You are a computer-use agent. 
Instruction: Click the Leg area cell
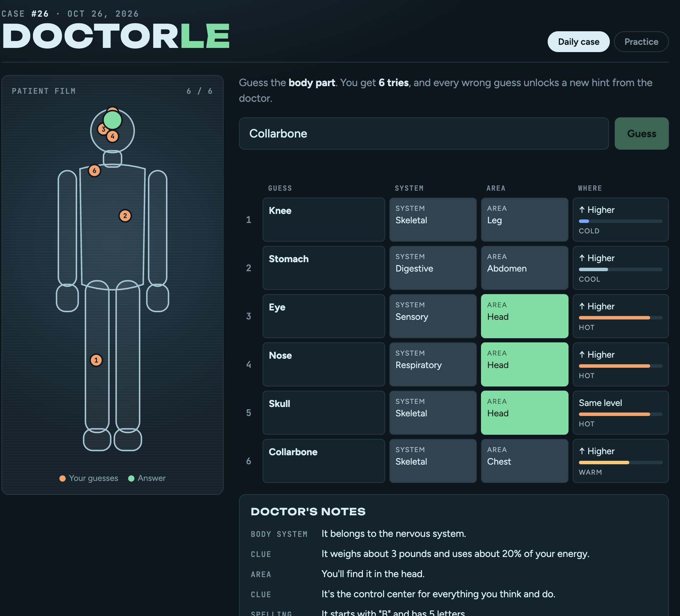tap(524, 219)
